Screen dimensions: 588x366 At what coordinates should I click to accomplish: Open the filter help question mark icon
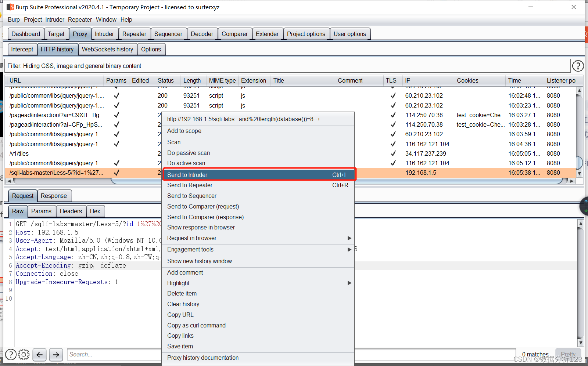578,66
